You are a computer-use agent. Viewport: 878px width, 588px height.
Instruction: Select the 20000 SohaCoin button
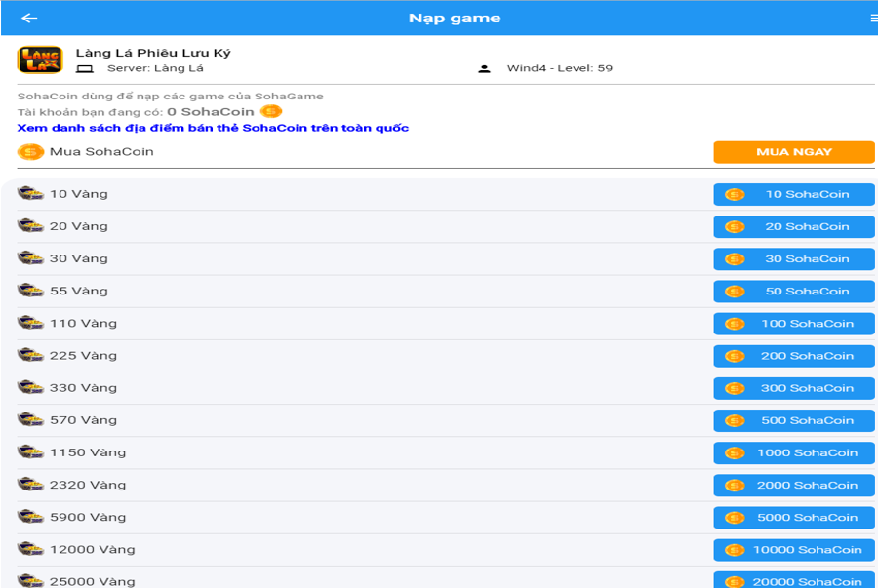794,580
